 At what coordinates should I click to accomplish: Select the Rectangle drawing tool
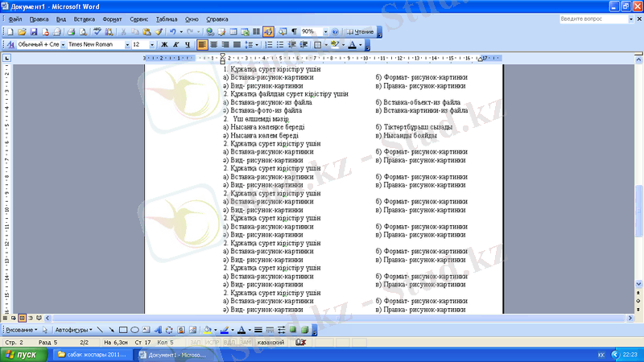coord(123,330)
